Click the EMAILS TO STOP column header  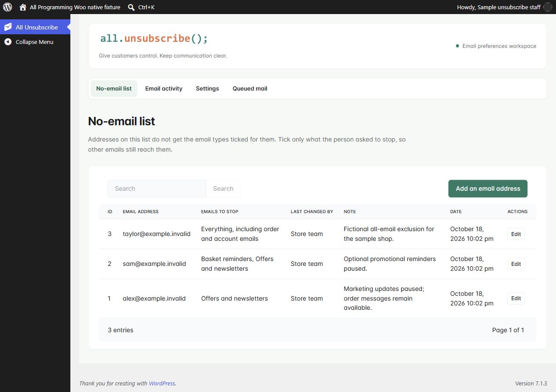(219, 211)
